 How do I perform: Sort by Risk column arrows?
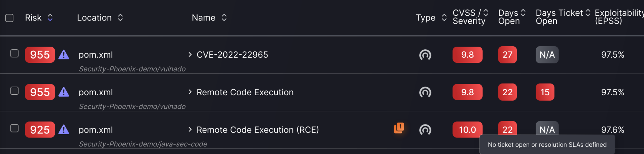point(50,17)
